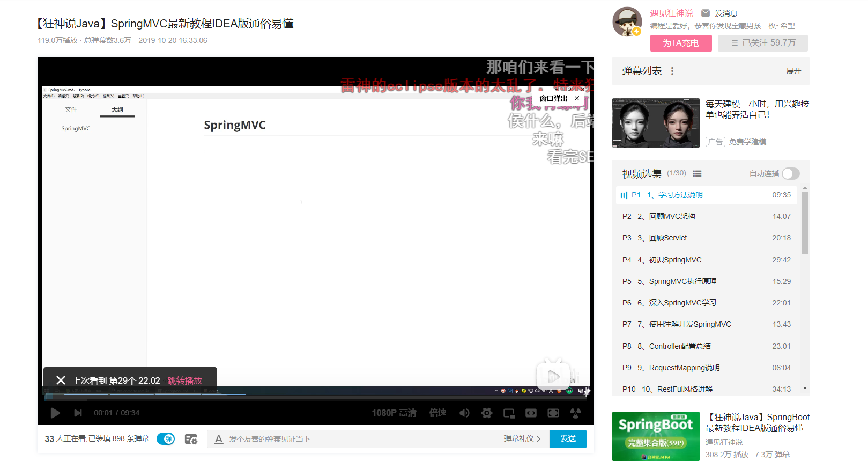Click the SpringMVC video page title
868x461 pixels.
tap(166, 24)
